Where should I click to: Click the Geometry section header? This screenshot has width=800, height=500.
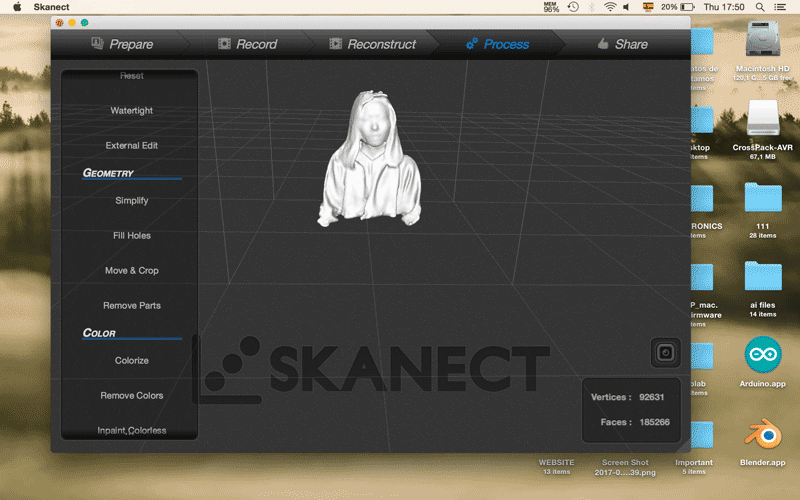tap(108, 173)
